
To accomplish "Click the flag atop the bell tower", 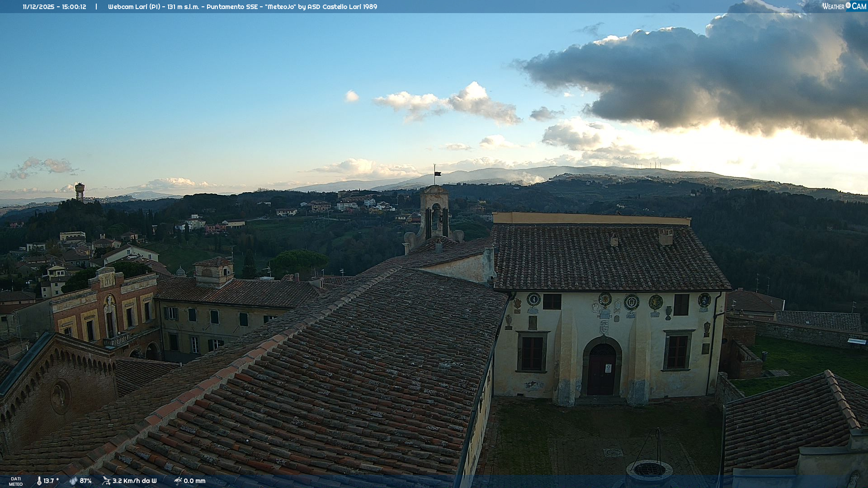I will click(438, 174).
